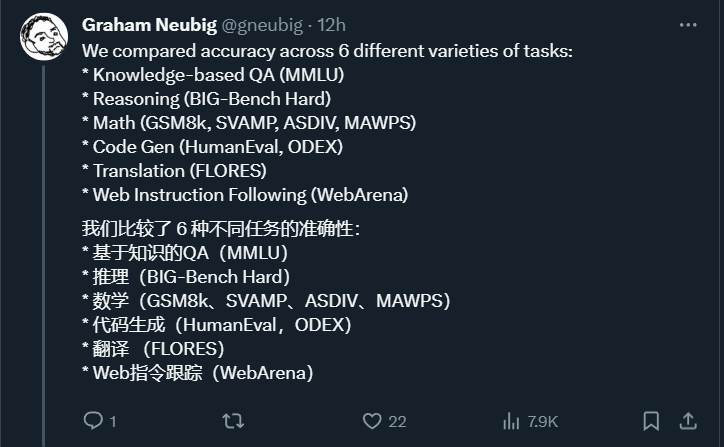Reply to Graham Neubig's tweet
The height and width of the screenshot is (447, 724).
[92, 421]
